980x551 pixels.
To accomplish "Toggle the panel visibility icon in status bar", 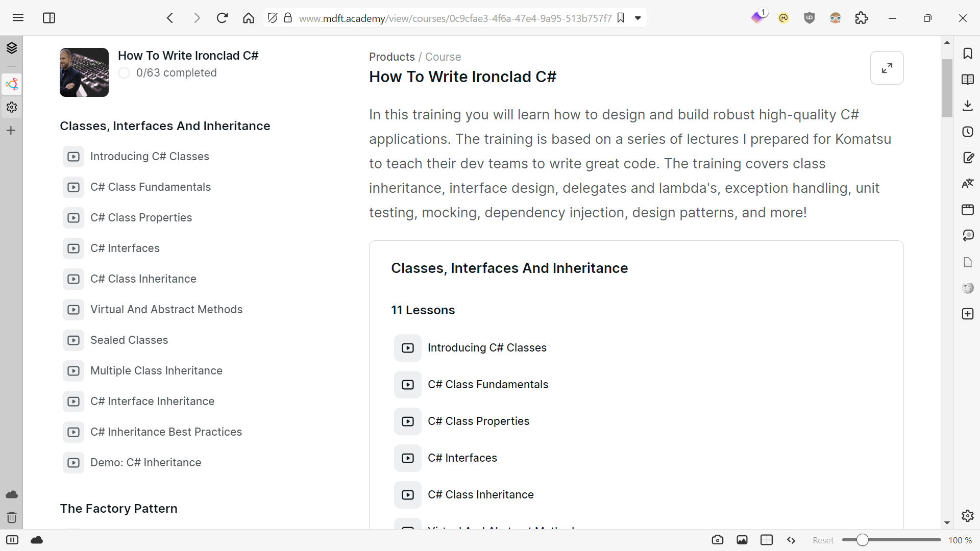I will point(12,540).
